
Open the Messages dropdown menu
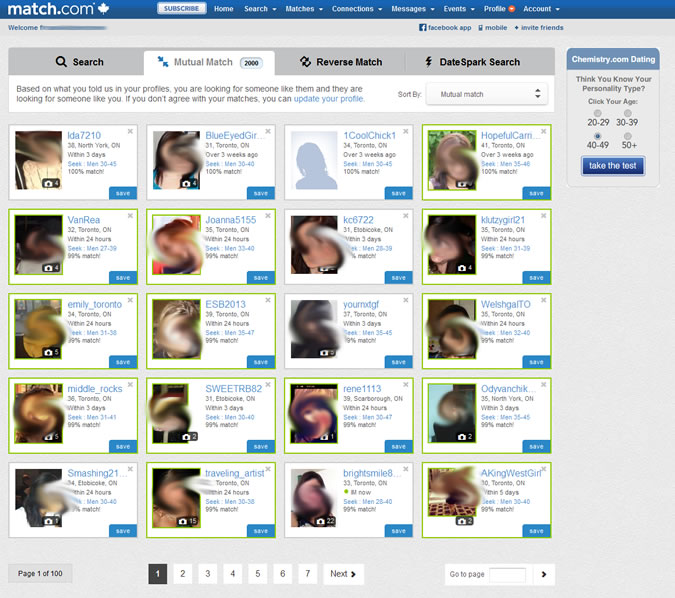(413, 9)
